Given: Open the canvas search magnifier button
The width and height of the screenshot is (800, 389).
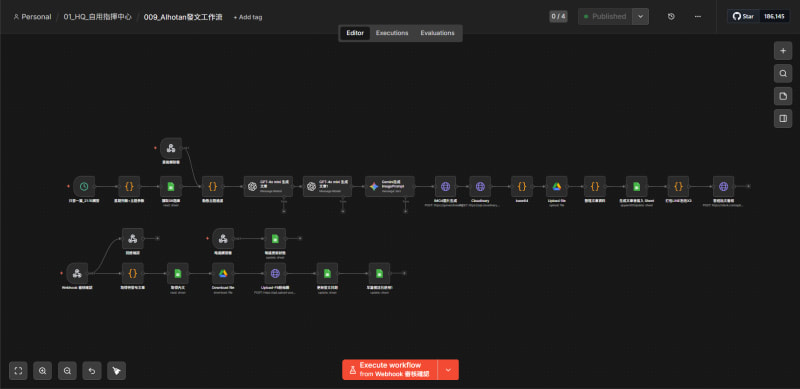Looking at the screenshot, I should (x=783, y=74).
